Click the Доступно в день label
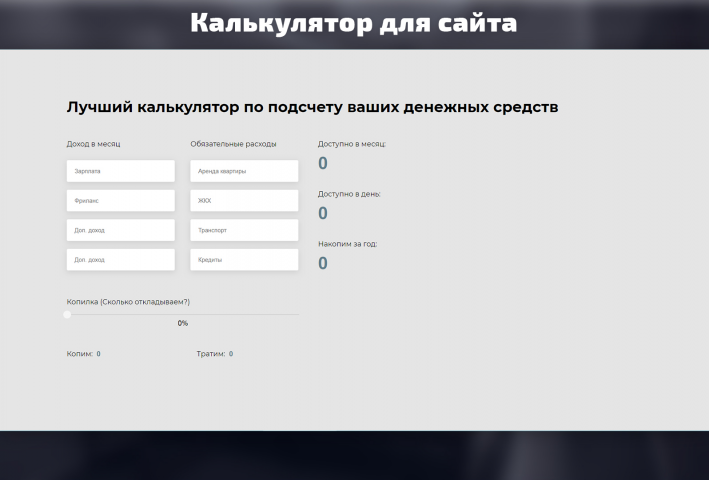Screen dimensions: 709x480 349,194
